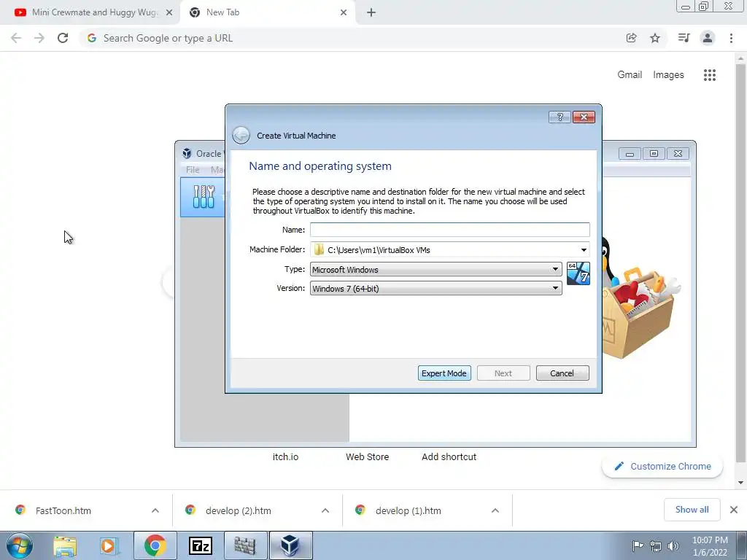
Task: Click the VirtualBox cube icon in Oracle title bar
Action: 187,153
